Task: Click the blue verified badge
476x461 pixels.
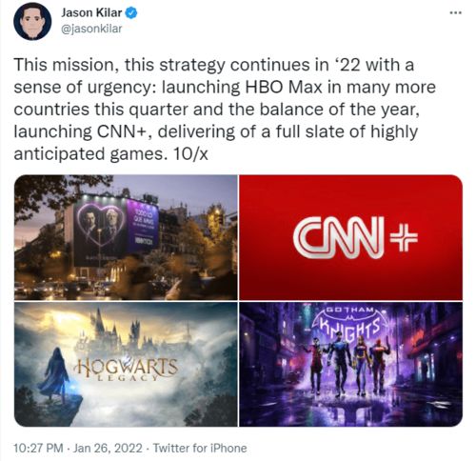Action: (131, 13)
